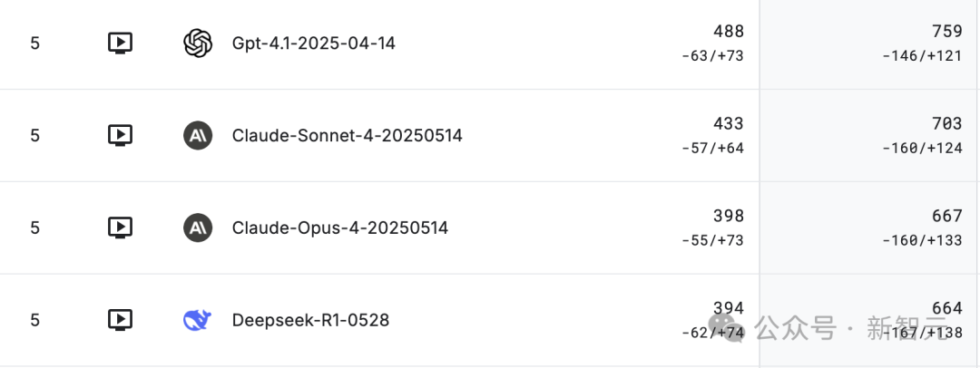
Task: Click the Anthropic logo next to Claude-Opus-4
Action: [198, 228]
